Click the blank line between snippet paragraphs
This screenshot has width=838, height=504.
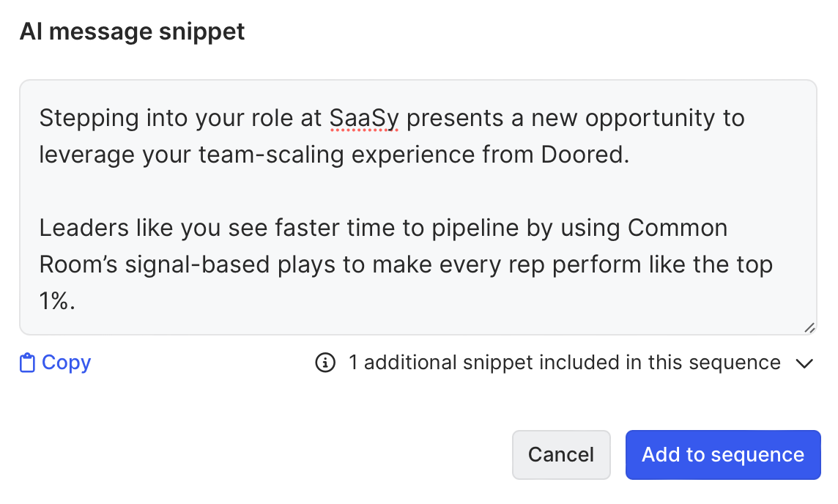click(x=293, y=193)
